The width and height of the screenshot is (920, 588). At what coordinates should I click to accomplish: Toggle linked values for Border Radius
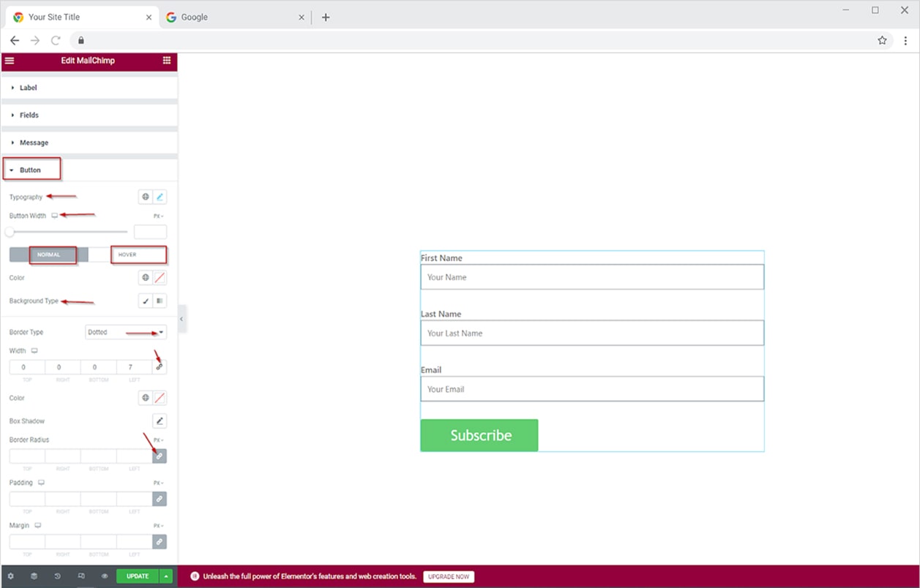[160, 456]
